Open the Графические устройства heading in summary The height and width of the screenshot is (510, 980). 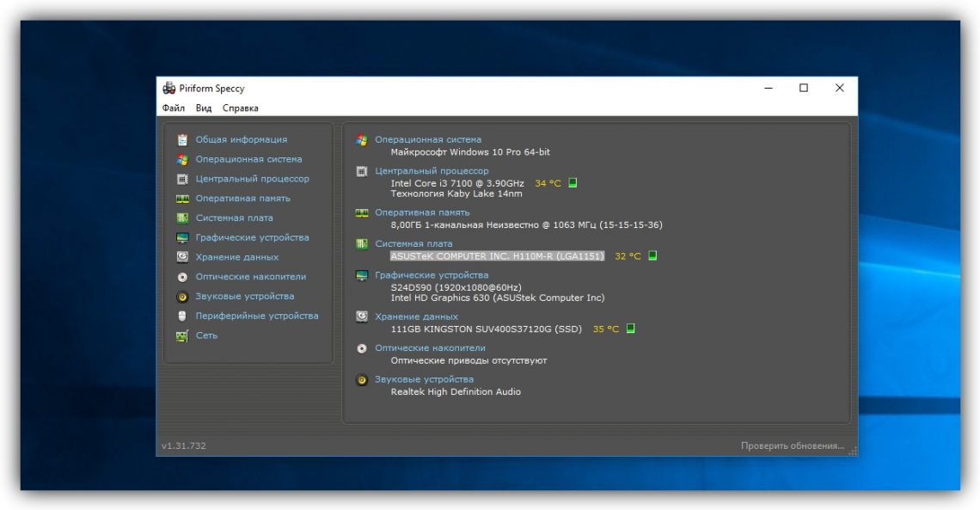[432, 275]
